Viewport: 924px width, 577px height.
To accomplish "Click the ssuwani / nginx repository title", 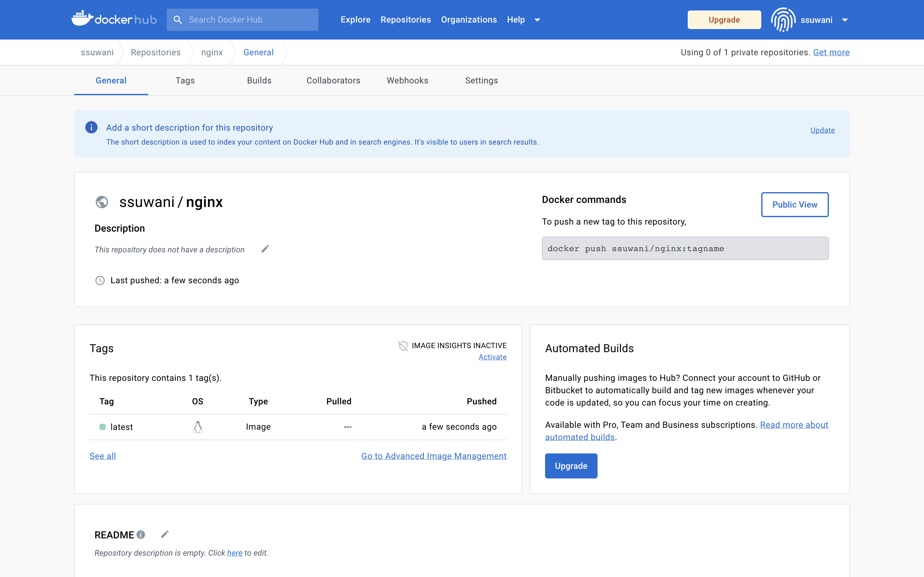I will pyautogui.click(x=171, y=202).
